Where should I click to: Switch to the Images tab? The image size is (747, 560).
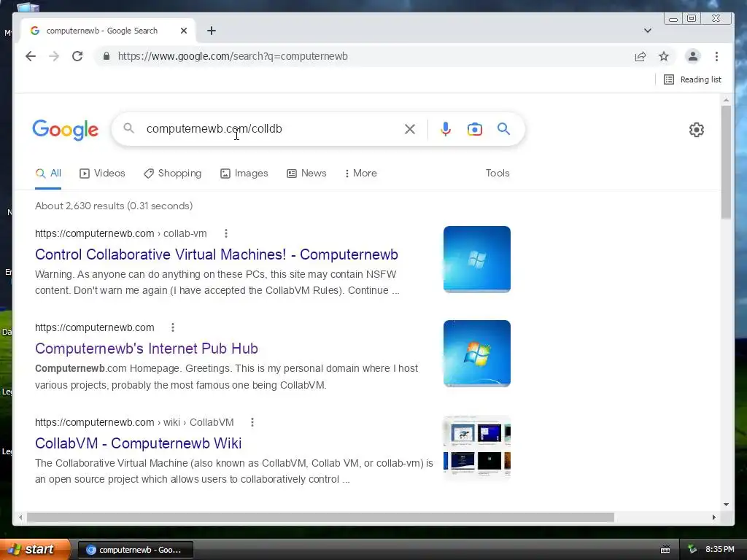tap(244, 174)
